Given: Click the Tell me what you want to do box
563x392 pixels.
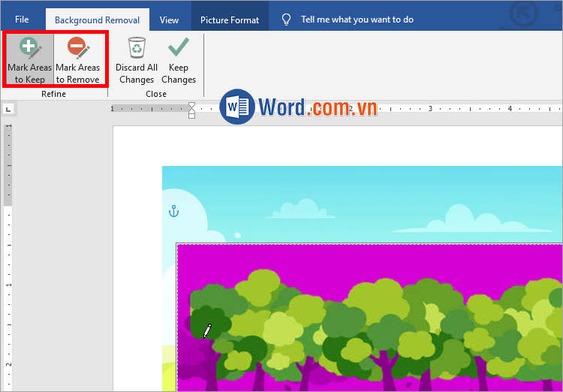Looking at the screenshot, I should pyautogui.click(x=357, y=20).
